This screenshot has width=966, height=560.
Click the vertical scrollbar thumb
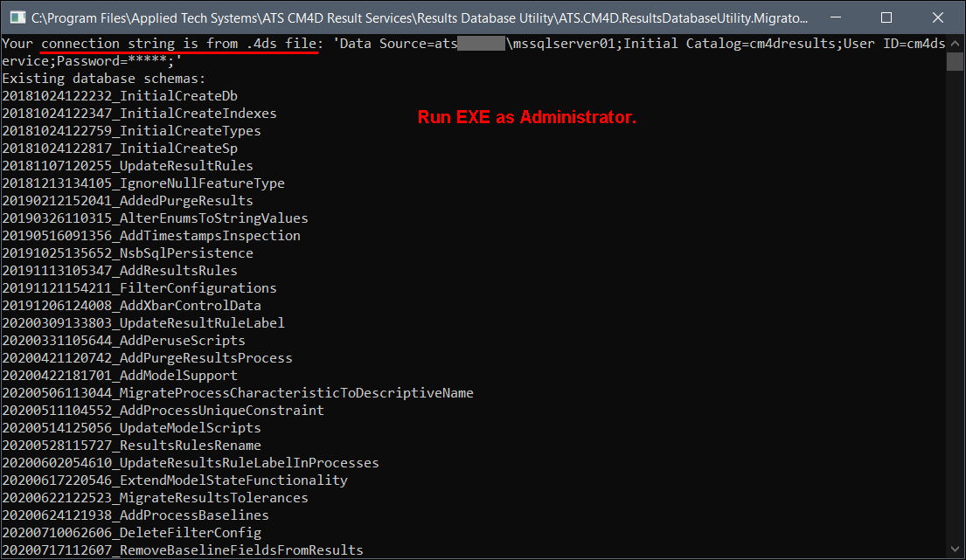[x=955, y=61]
